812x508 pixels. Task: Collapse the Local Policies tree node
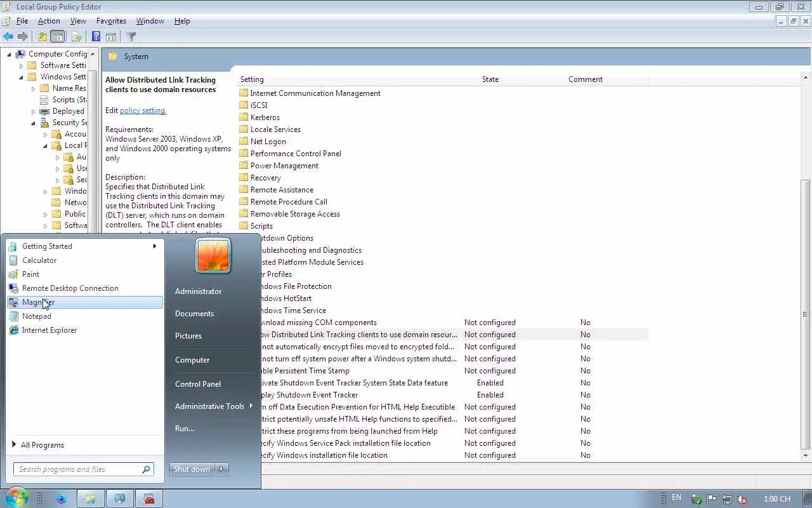coord(45,145)
